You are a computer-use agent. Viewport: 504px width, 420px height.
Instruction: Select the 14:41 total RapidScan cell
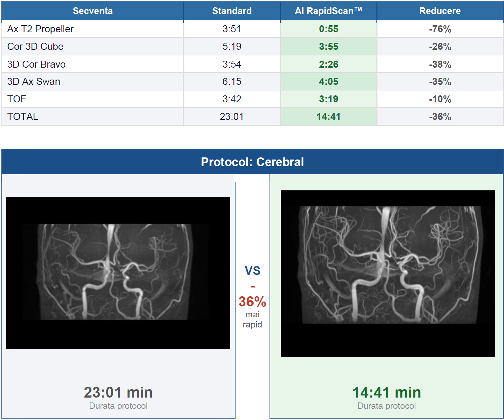click(328, 116)
